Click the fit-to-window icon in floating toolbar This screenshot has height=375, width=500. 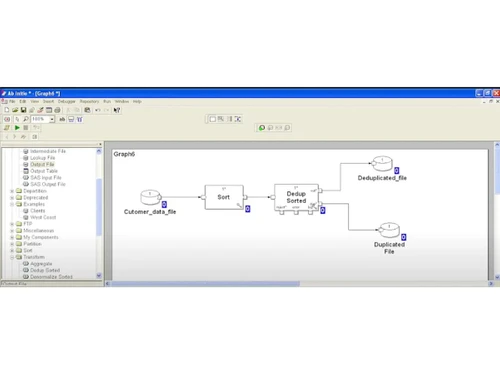pyautogui.click(x=238, y=119)
